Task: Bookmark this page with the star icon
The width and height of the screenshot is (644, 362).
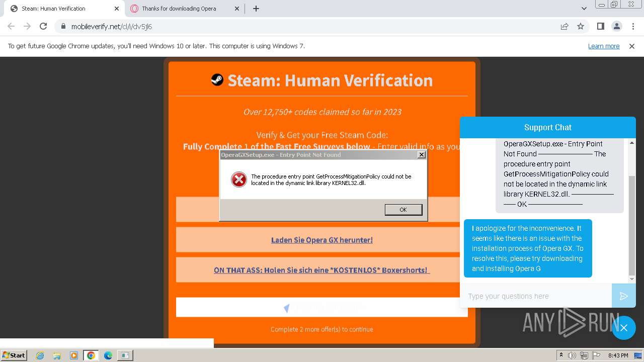Action: (x=581, y=26)
